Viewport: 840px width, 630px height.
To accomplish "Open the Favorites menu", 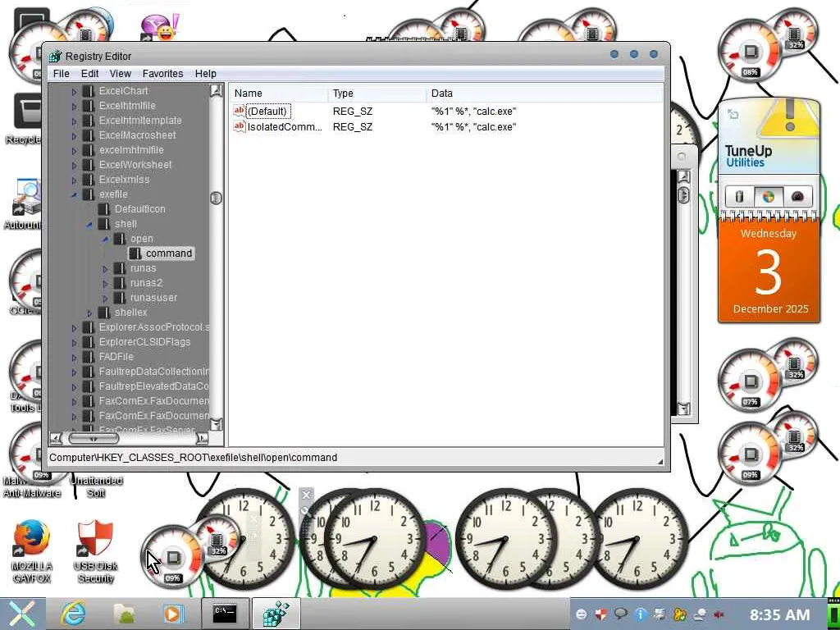I will click(x=163, y=73).
